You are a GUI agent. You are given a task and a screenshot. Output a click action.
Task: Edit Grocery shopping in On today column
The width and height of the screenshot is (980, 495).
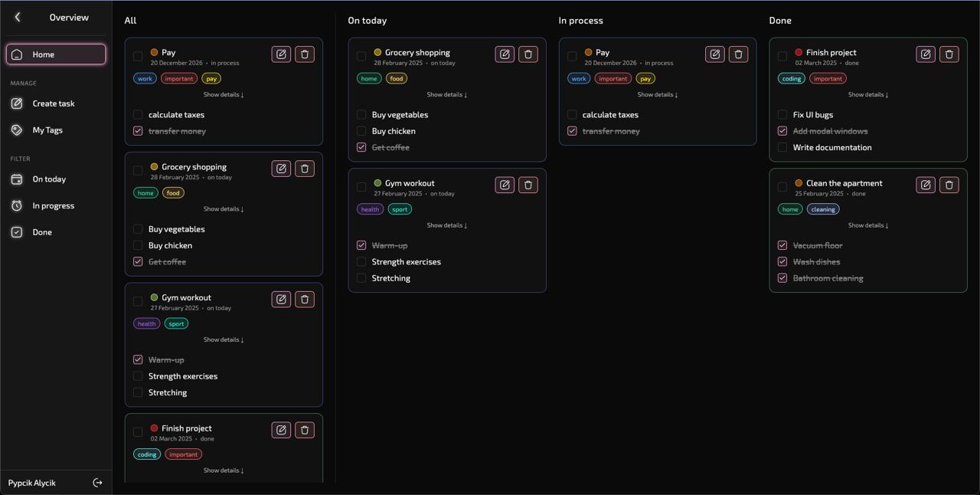(x=505, y=54)
